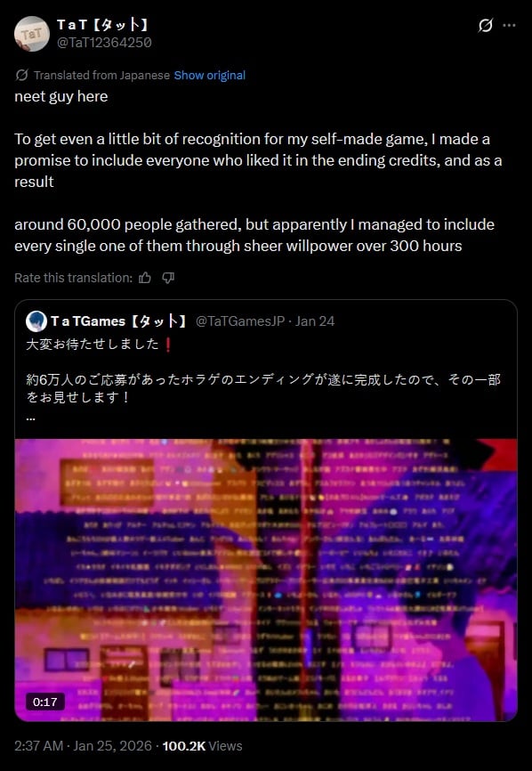Click the Jan 24 quoted post date
The width and height of the screenshot is (532, 771).
point(314,321)
